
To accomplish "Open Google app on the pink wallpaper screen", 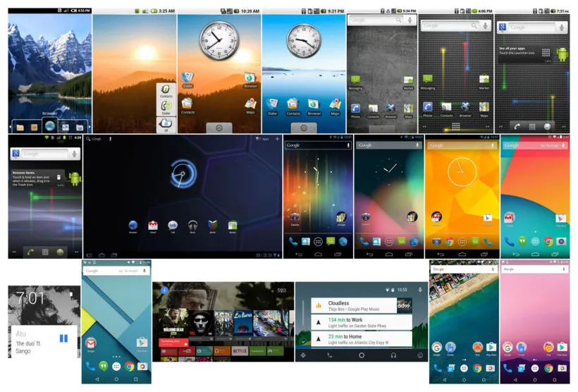I will 508,348.
